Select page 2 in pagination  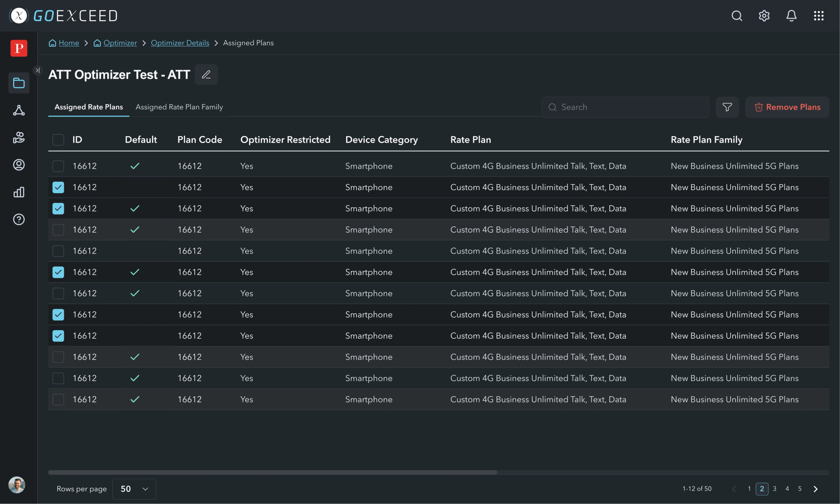tap(762, 489)
